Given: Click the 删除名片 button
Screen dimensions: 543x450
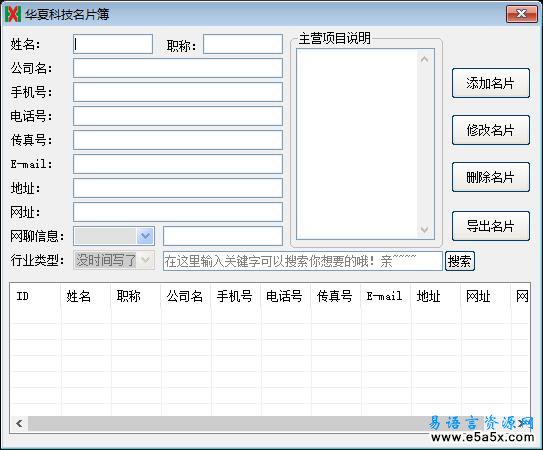Looking at the screenshot, I should point(491,177).
